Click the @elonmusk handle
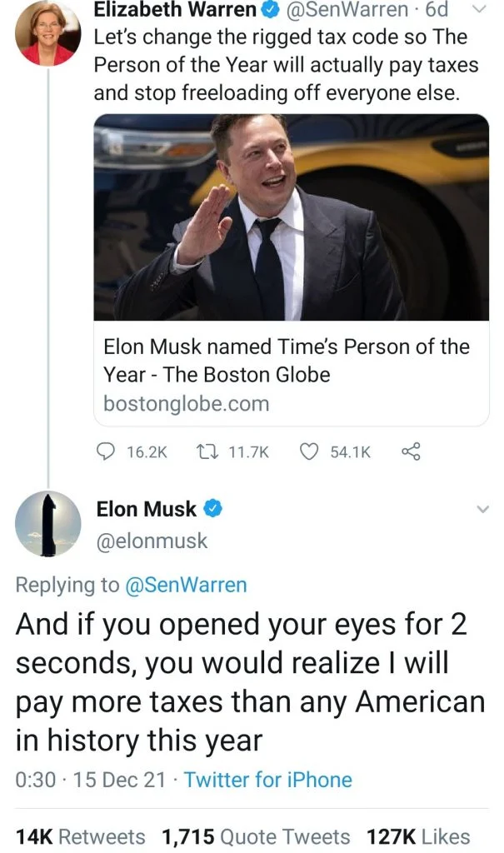Screen dimensions: 504x853 pyautogui.click(x=152, y=541)
